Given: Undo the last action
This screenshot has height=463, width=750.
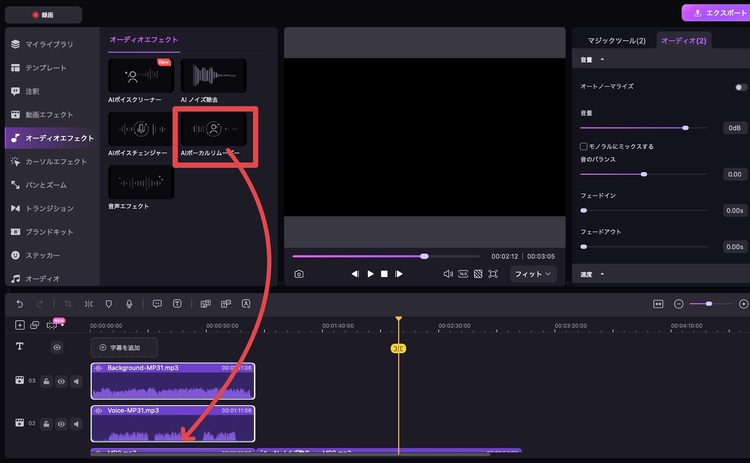Looking at the screenshot, I should [20, 304].
